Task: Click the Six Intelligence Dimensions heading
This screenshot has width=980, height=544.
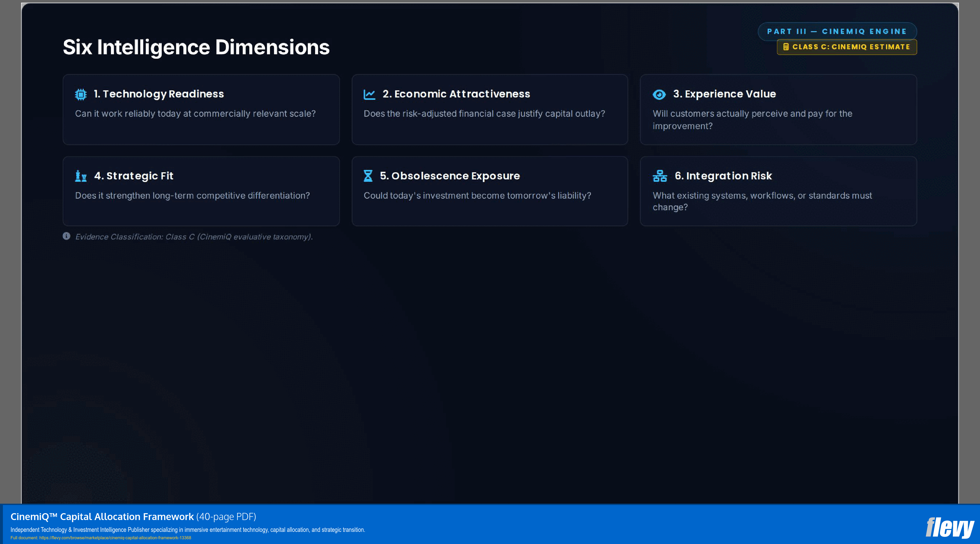Action: pyautogui.click(x=196, y=47)
